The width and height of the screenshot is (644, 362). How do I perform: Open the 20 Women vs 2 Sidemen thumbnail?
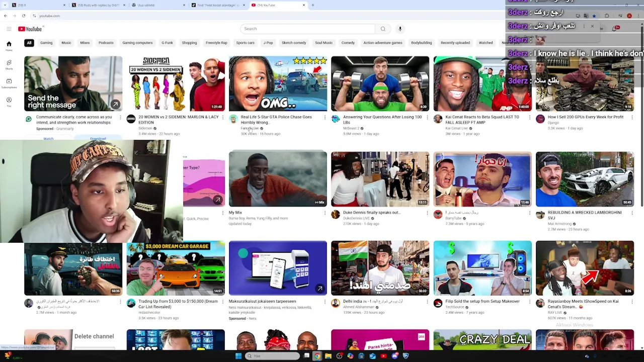tap(176, 83)
